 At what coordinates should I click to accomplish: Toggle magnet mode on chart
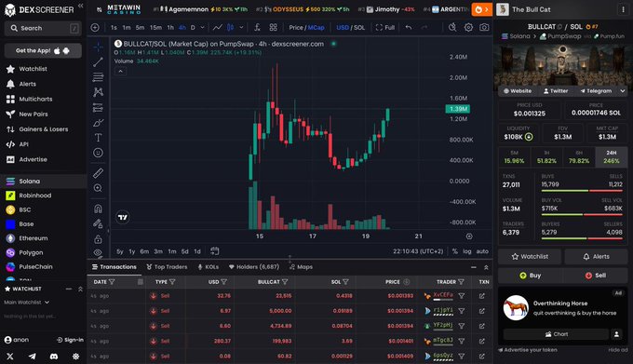tap(98, 209)
